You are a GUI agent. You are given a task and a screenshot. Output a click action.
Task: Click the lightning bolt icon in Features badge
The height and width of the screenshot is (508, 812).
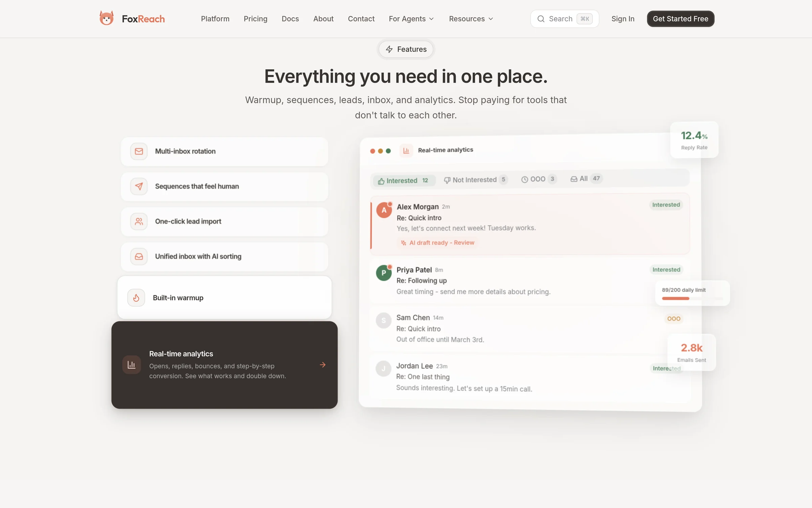389,49
